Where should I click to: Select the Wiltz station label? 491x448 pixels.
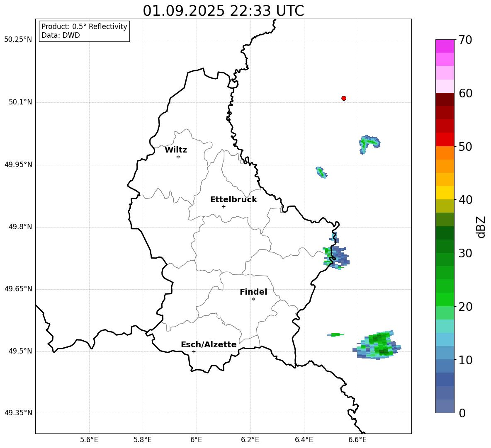[x=176, y=150]
